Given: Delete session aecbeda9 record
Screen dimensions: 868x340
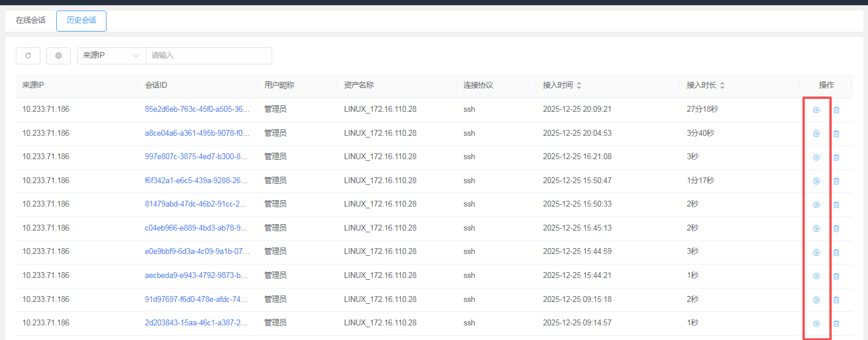Looking at the screenshot, I should (836, 276).
